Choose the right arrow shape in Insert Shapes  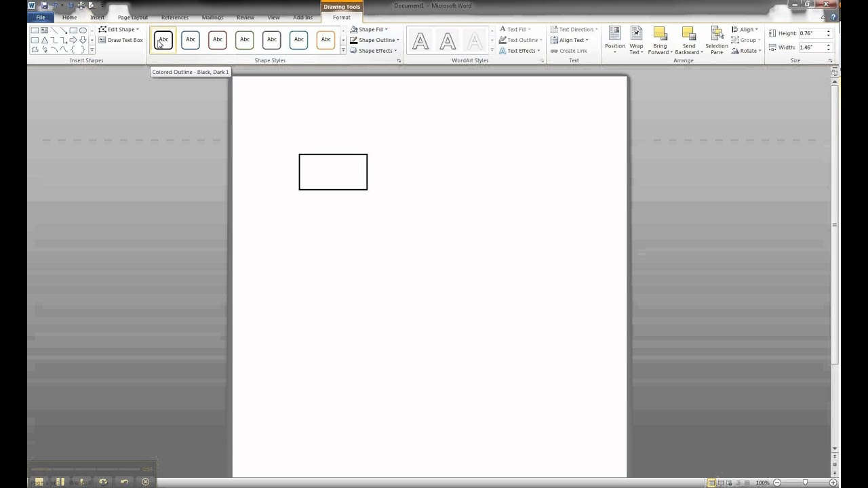click(73, 40)
